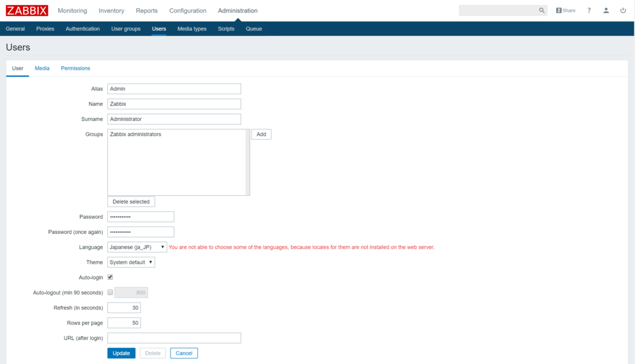Image resolution: width=635 pixels, height=364 pixels.
Task: Click the Rows per page field
Action: click(x=124, y=322)
